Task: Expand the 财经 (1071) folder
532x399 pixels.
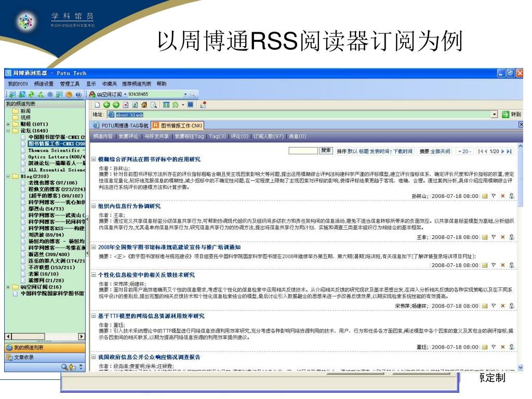Action: pos(8,124)
